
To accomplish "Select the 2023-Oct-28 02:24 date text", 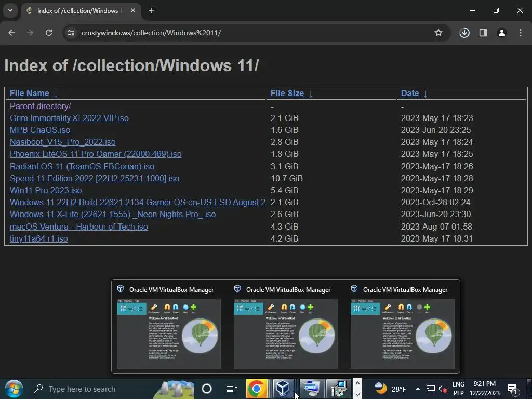I will [x=436, y=202].
